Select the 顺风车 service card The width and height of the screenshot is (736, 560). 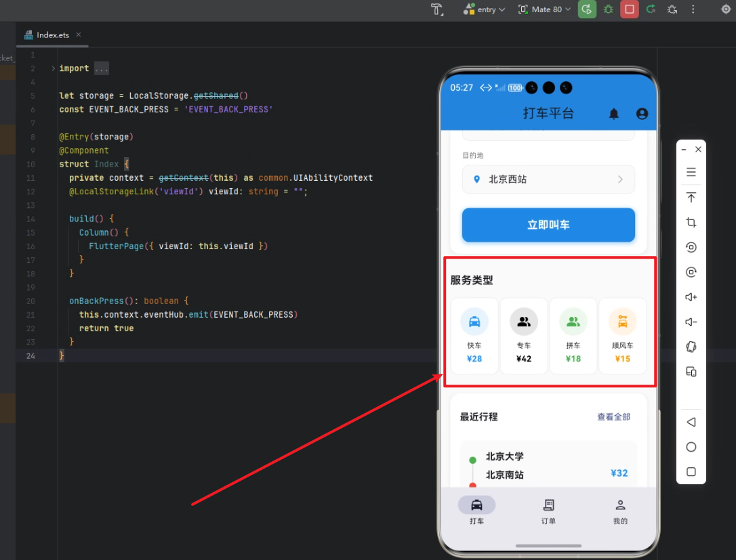pos(622,336)
